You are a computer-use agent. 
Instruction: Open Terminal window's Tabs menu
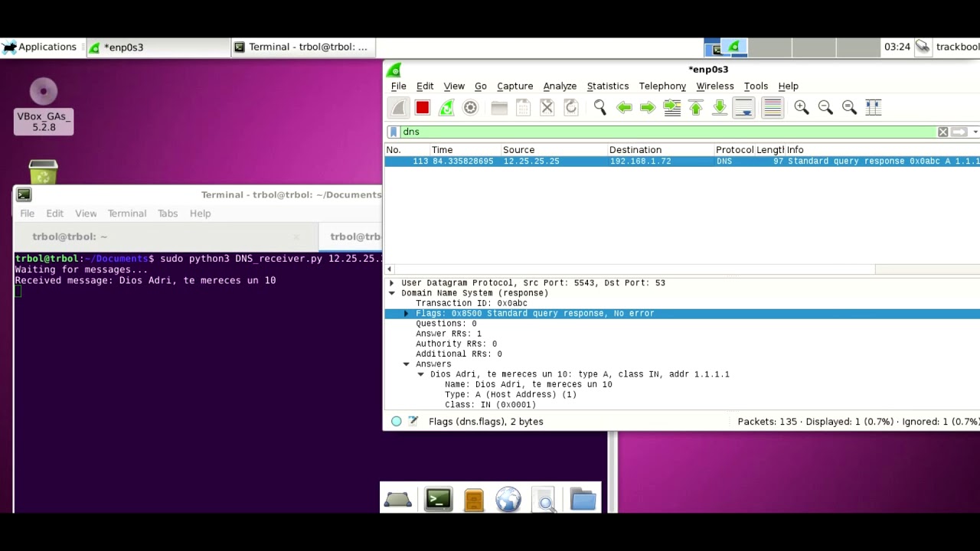pyautogui.click(x=168, y=214)
